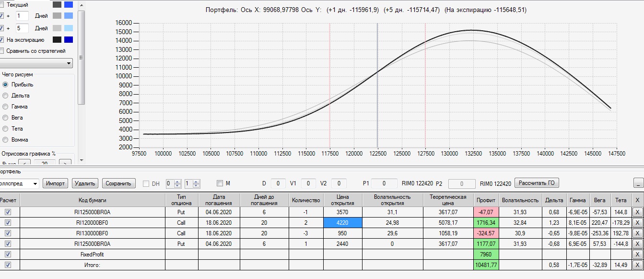The width and height of the screenshot is (644, 279).
Task: Toggle the На экспирацию checkbox
Action: coord(2,40)
